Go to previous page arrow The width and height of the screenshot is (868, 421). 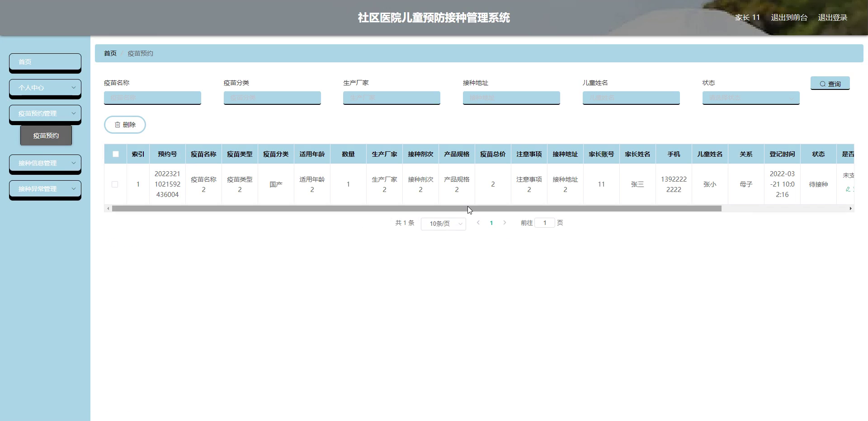[x=478, y=223]
